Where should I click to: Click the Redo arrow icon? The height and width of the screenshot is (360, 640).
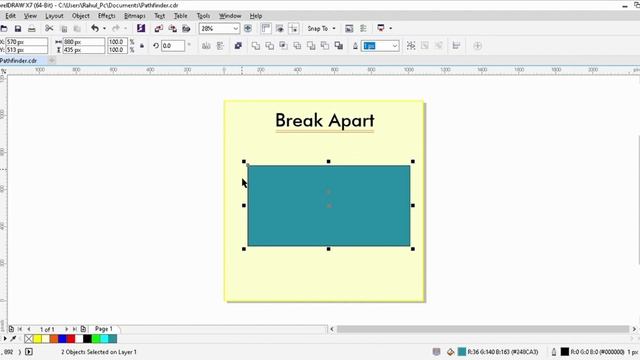click(116, 28)
